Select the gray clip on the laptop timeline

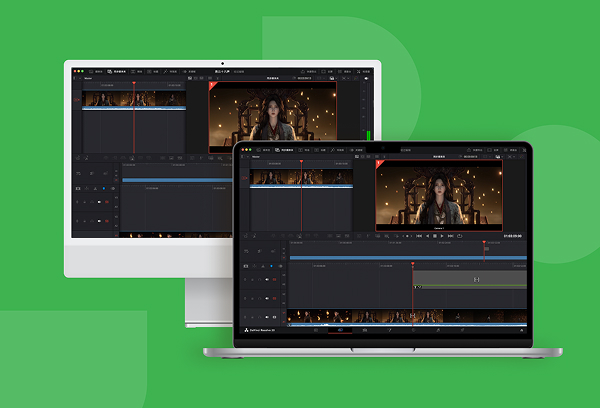[468, 278]
